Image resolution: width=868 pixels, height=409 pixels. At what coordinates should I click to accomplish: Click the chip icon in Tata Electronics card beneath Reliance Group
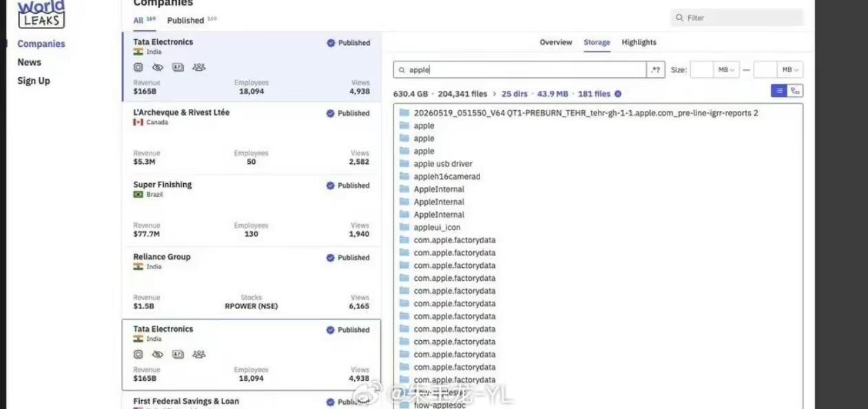coord(138,355)
